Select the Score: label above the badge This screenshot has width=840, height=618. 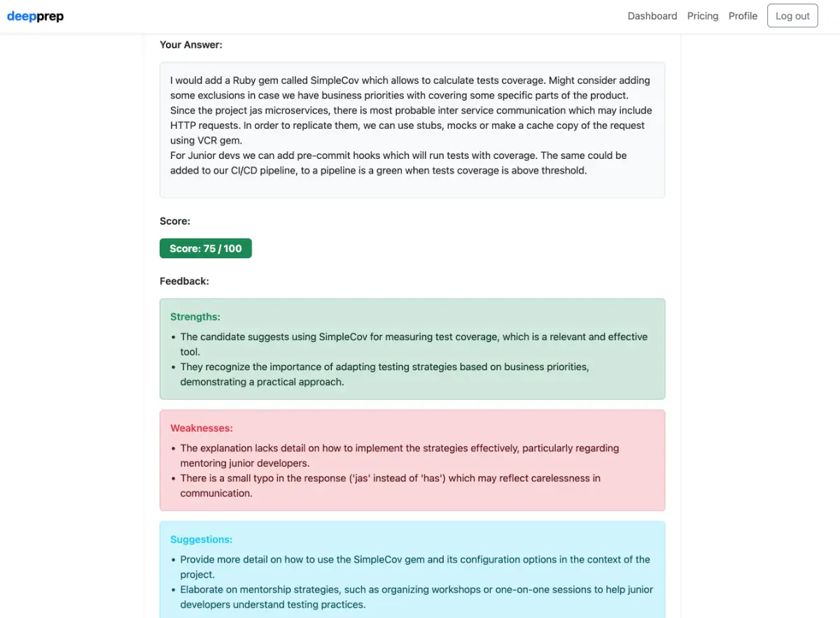click(175, 221)
